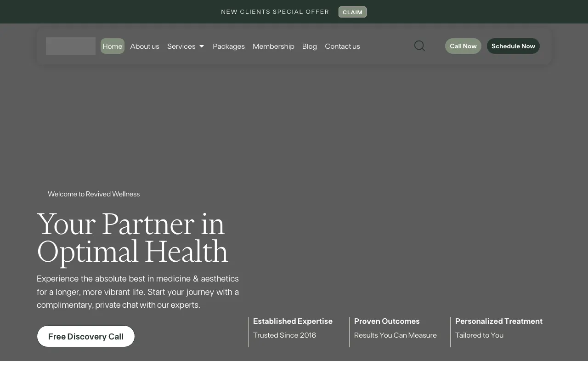Screen dimensions: 588x368
Task: Claim the new clients special offer
Action: pos(352,12)
